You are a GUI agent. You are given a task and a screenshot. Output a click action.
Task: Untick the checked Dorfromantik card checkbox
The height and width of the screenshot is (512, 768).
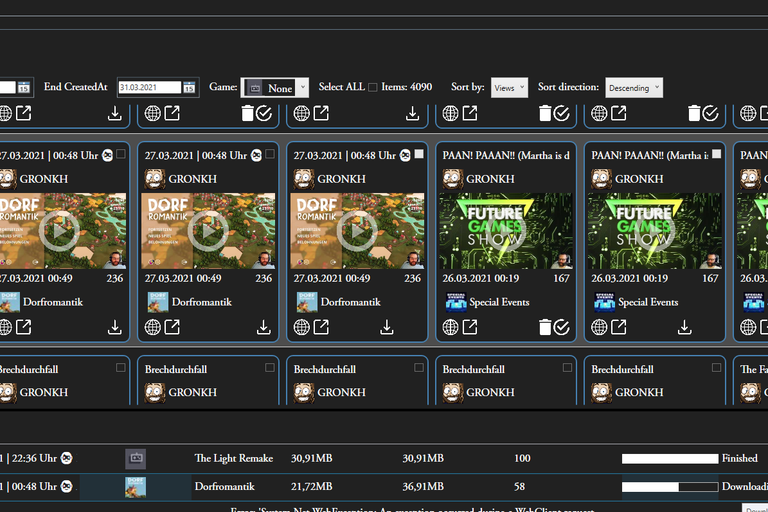point(419,154)
